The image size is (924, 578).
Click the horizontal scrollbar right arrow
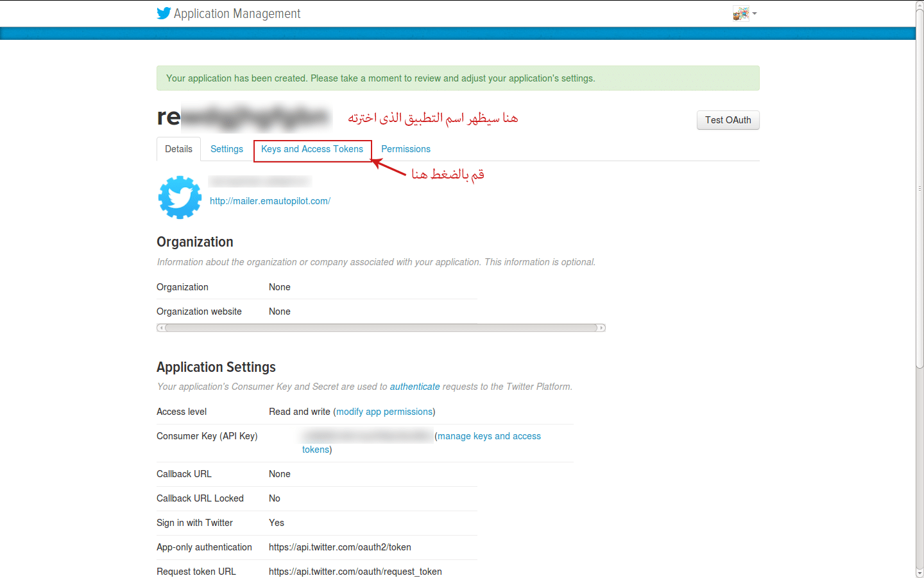click(x=602, y=328)
